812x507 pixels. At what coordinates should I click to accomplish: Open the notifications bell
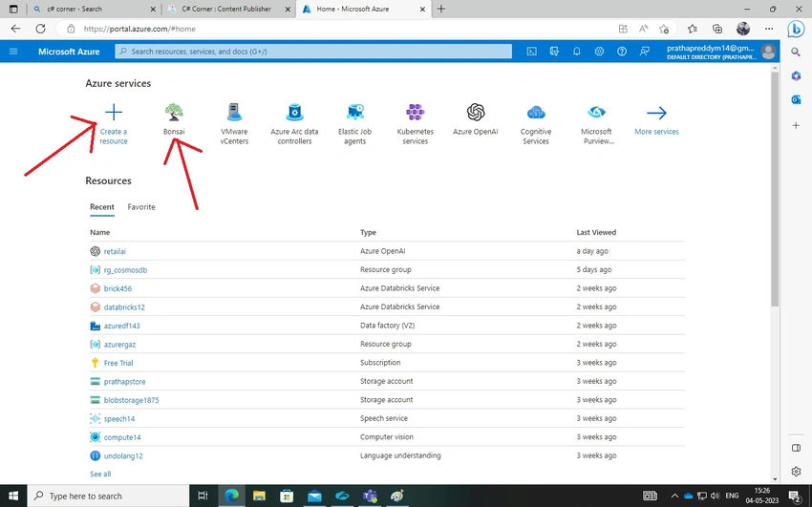point(576,52)
